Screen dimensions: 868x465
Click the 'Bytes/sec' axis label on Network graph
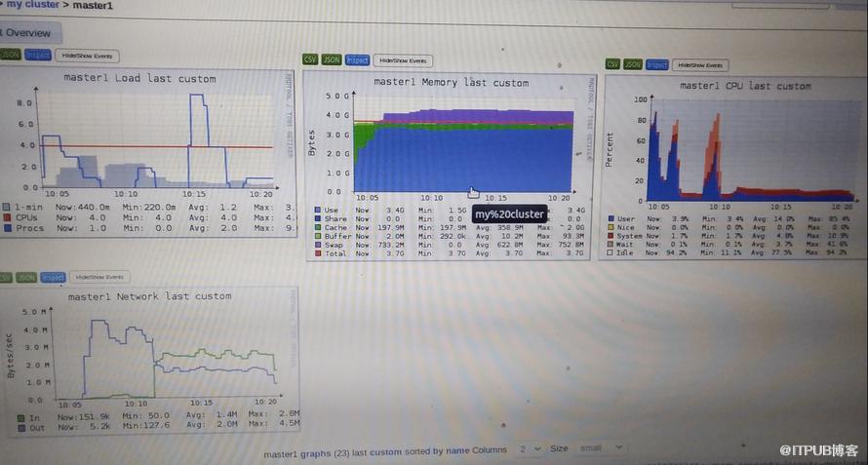point(11,356)
